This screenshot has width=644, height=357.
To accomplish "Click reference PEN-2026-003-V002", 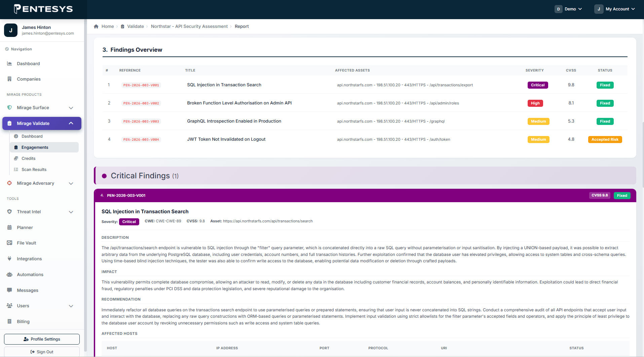I will pyautogui.click(x=141, y=103).
